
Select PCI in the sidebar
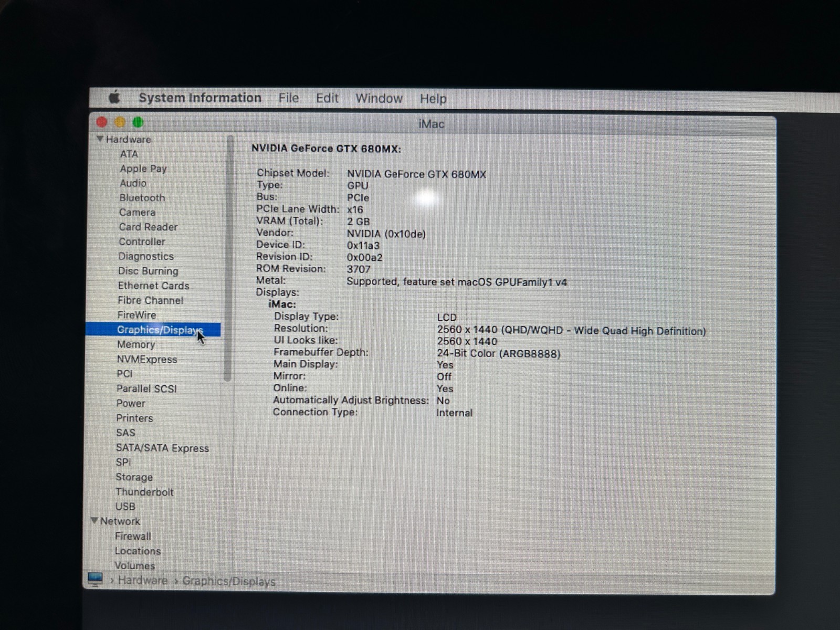click(124, 374)
